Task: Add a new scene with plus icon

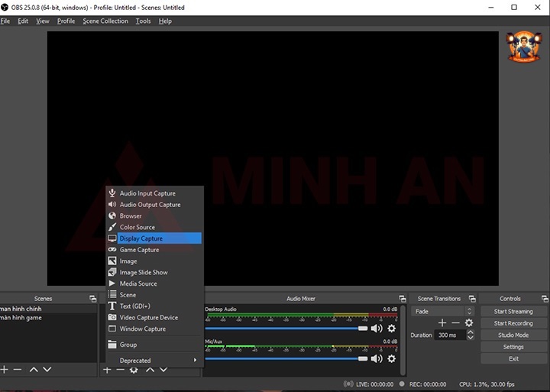Action: tap(4, 370)
